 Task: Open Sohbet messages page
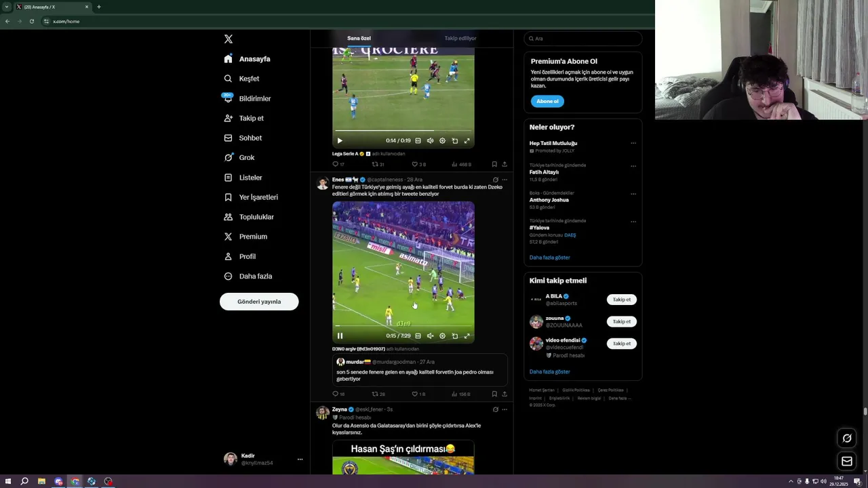click(243, 138)
